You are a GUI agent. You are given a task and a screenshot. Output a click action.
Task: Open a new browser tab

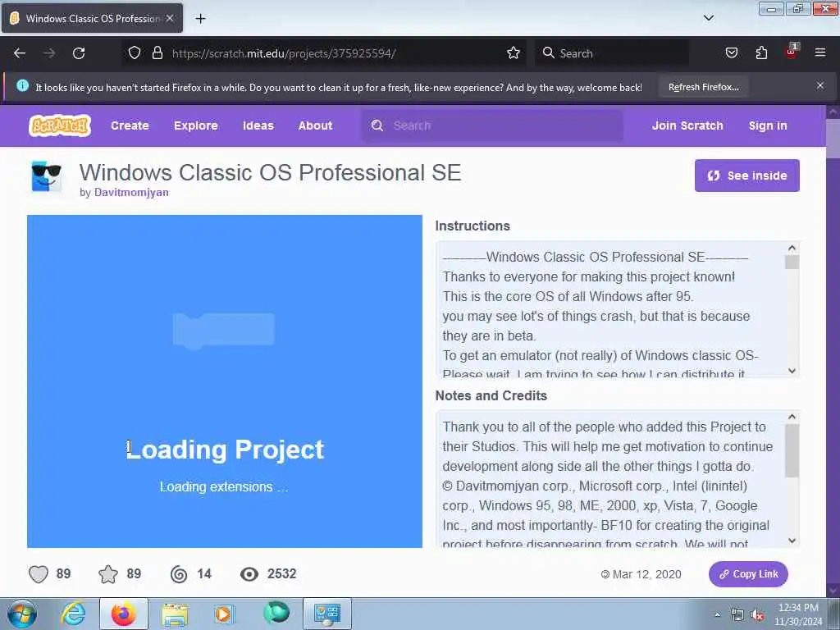point(200,19)
